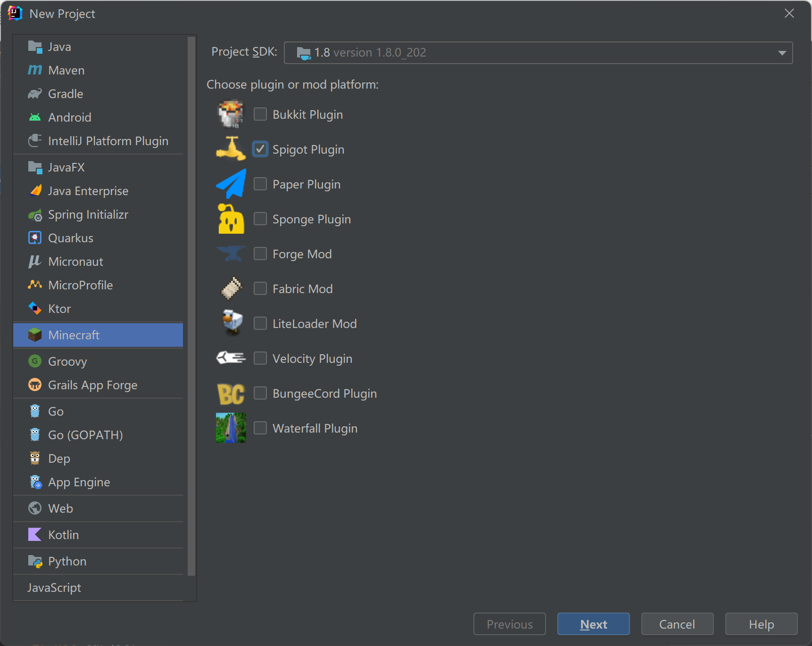Click the MicroProfile logo icon
The width and height of the screenshot is (812, 646).
click(x=35, y=285)
